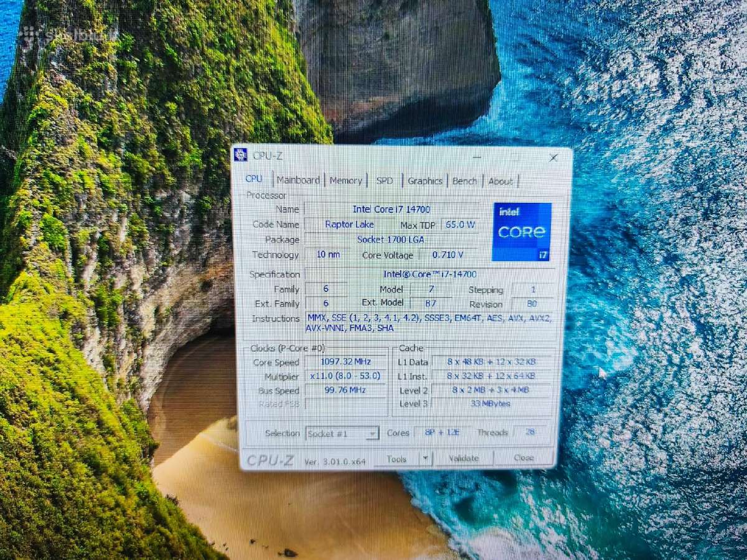Switch to the SPD tab
Screen dimensions: 747x560
pos(385,180)
